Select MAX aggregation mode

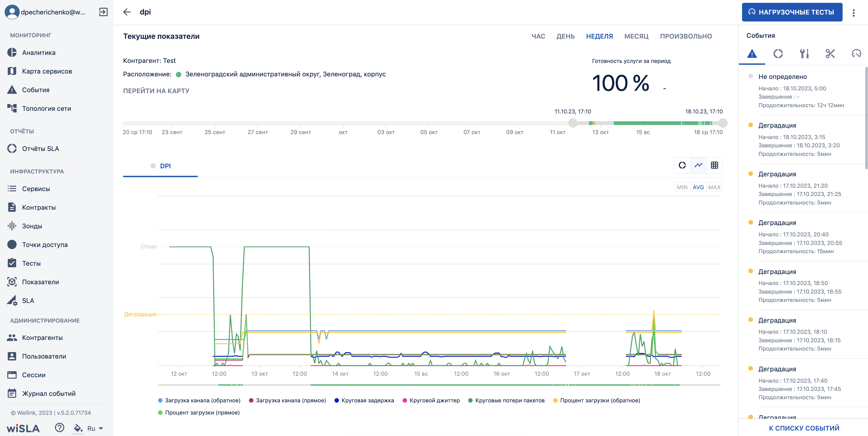pos(714,187)
